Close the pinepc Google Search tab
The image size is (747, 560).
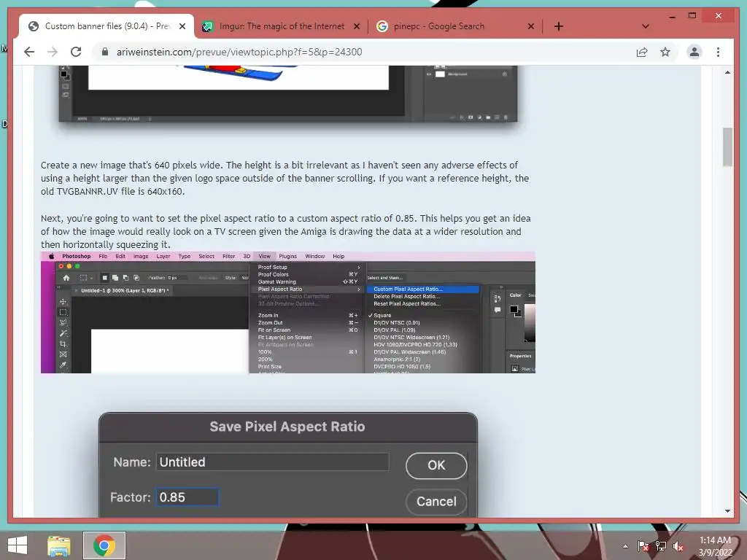531,27
